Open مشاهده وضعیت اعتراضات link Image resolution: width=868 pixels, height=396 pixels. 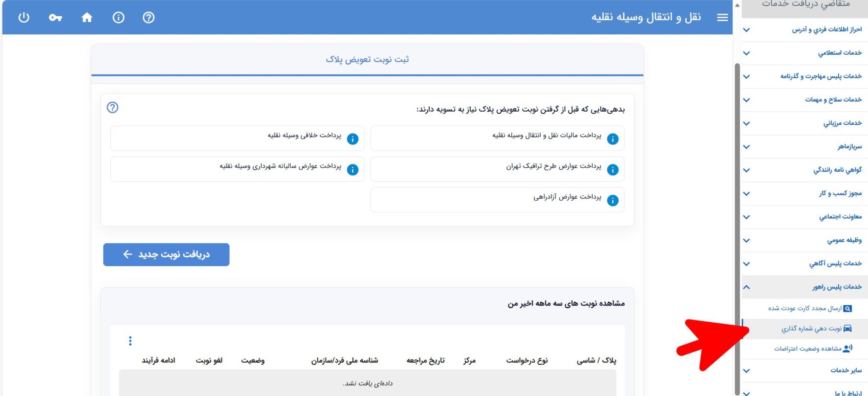click(807, 349)
